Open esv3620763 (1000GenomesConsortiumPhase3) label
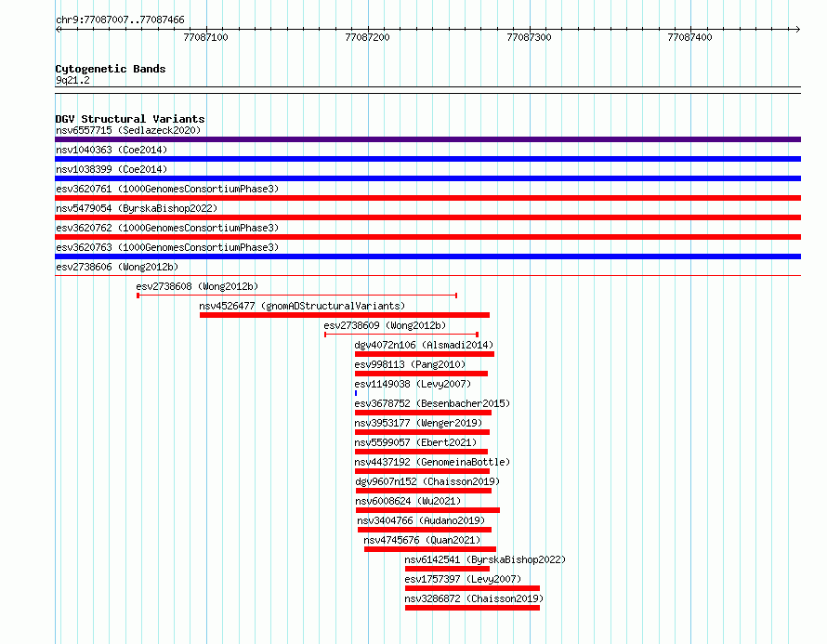Viewport: 827px width, 644px height. point(167,247)
